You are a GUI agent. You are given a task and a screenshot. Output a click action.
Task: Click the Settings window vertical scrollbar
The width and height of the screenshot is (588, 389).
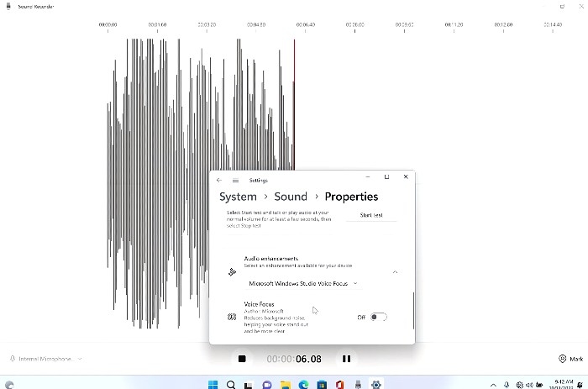[x=412, y=311]
